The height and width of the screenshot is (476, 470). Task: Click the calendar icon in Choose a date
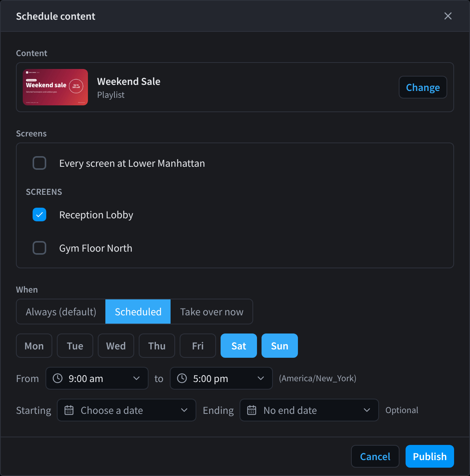pos(69,410)
